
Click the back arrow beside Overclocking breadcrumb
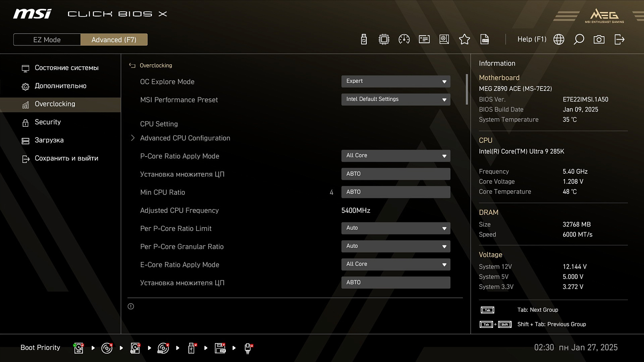132,65
